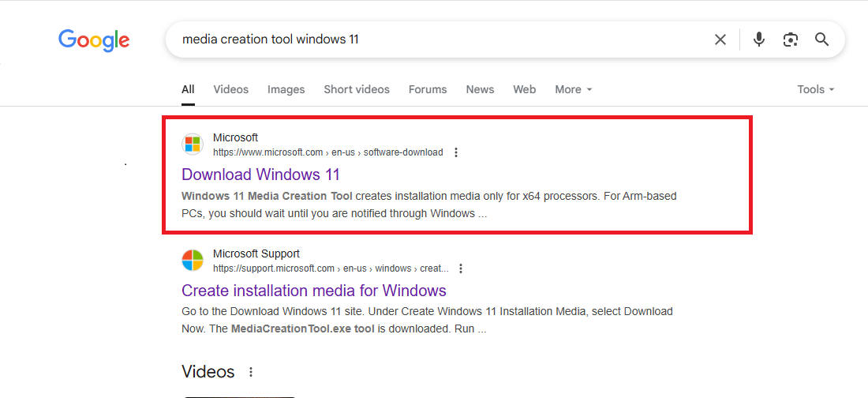This screenshot has width=868, height=398.
Task: Switch to the Images tab
Action: click(286, 89)
